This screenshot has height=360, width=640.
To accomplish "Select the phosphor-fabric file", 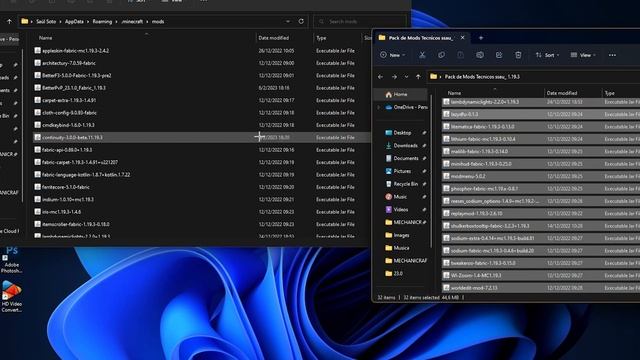I will coord(540,189).
